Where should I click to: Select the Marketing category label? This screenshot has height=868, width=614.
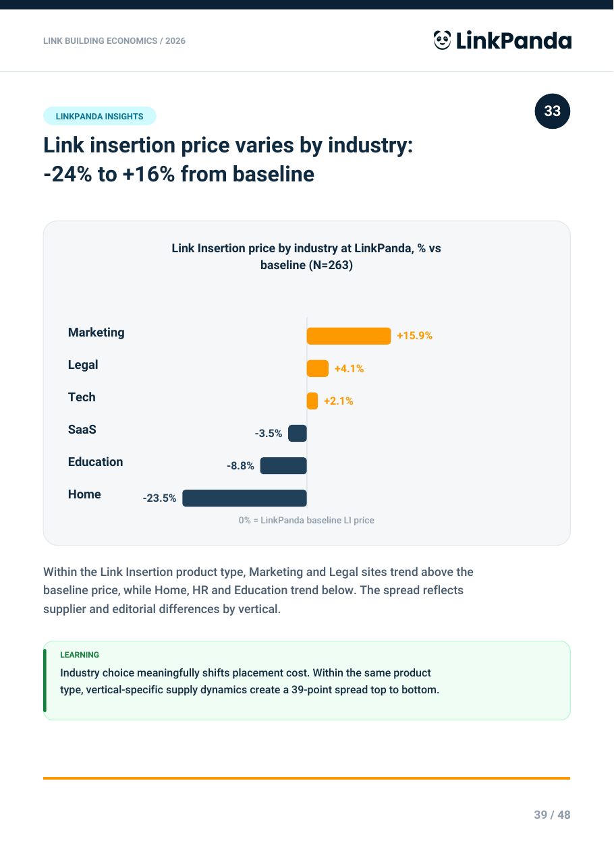click(96, 332)
